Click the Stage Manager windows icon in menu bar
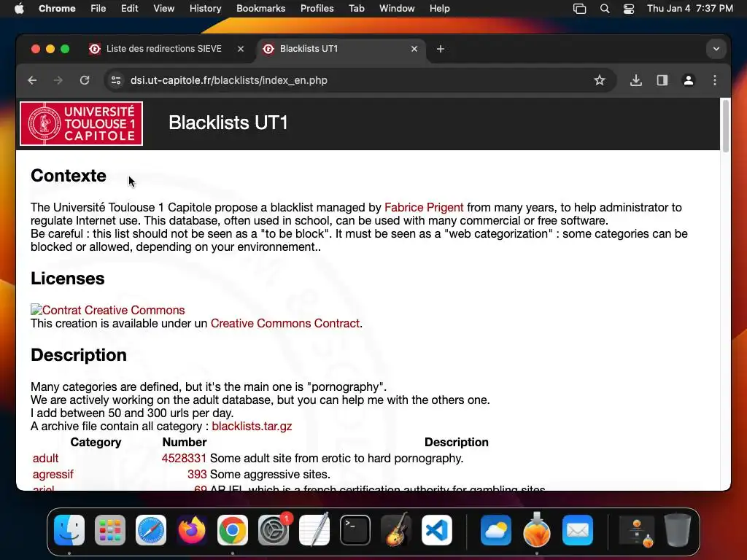Image resolution: width=747 pixels, height=560 pixels. pyautogui.click(x=579, y=9)
